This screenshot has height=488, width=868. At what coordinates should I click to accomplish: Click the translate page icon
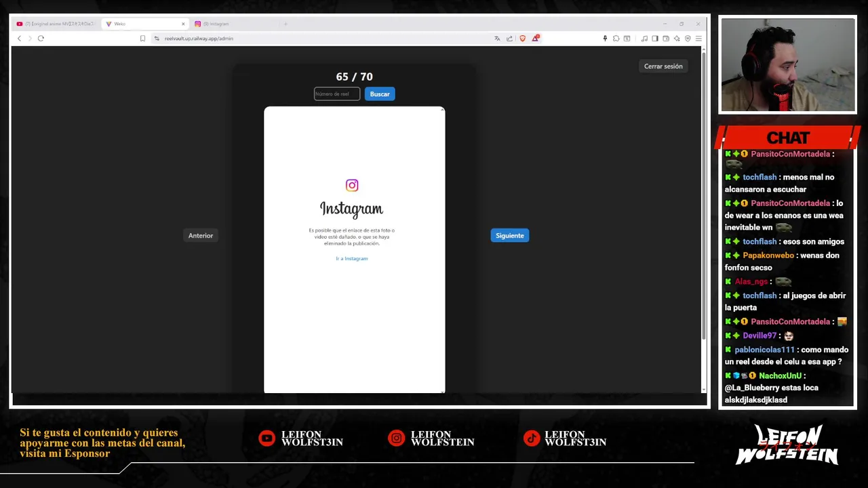point(497,39)
